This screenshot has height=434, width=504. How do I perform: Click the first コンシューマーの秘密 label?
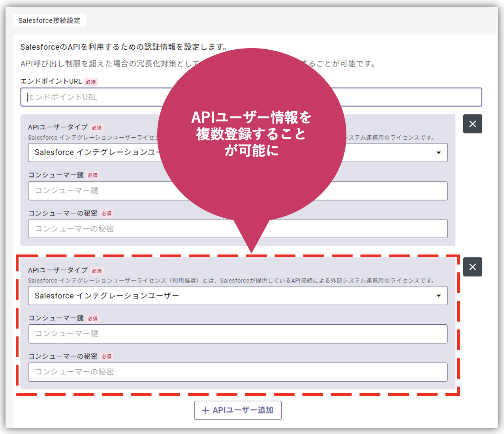(x=62, y=213)
